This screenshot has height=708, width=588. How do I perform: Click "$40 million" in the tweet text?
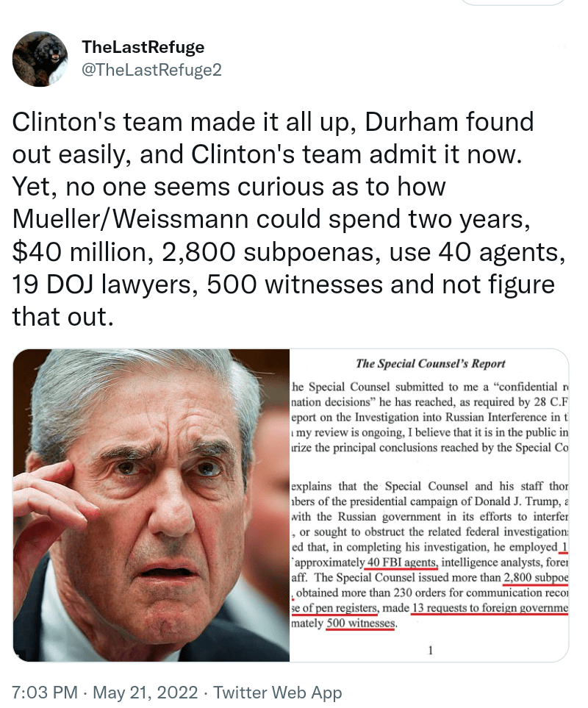click(x=79, y=252)
